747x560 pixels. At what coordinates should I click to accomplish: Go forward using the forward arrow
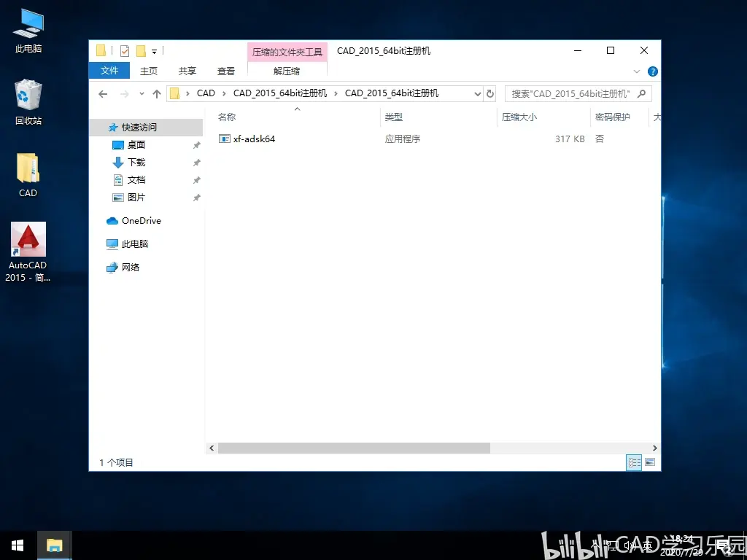[x=125, y=94]
